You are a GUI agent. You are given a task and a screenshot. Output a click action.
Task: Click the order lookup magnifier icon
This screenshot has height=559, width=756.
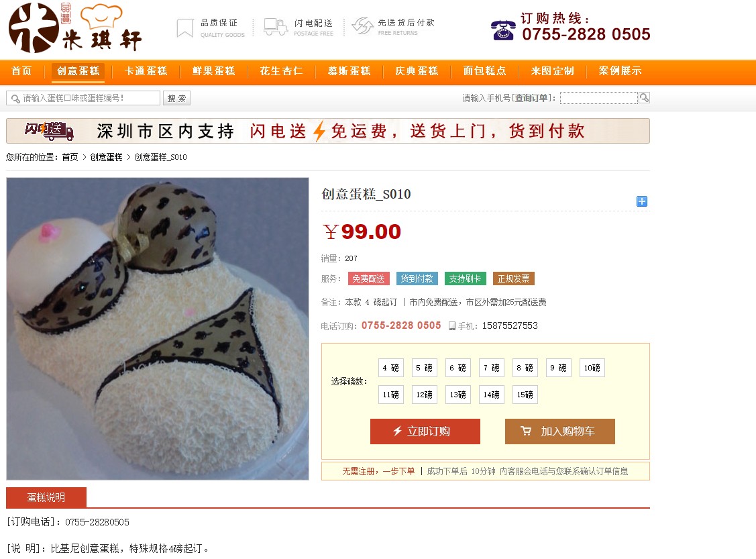pos(644,98)
